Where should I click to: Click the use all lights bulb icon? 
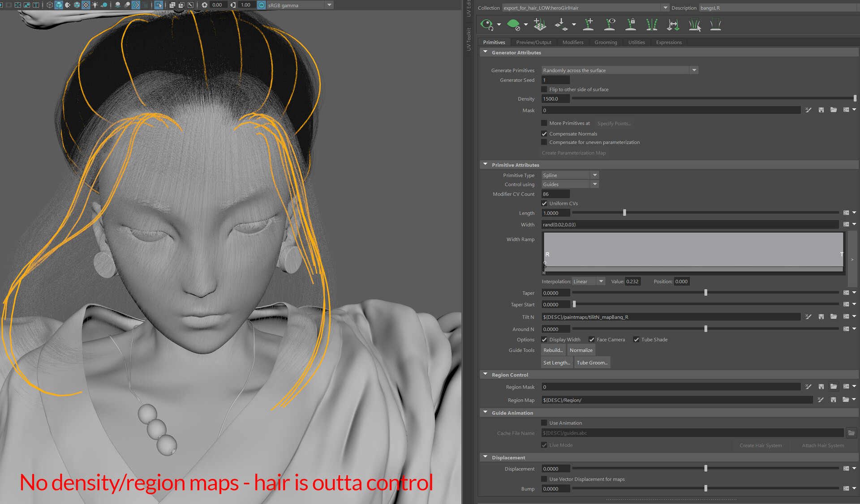[95, 5]
